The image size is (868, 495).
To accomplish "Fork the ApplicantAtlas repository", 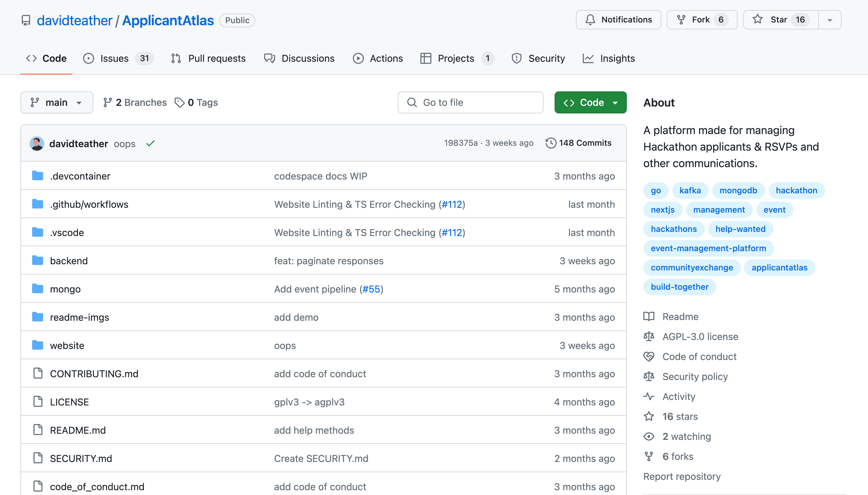I will tap(702, 20).
